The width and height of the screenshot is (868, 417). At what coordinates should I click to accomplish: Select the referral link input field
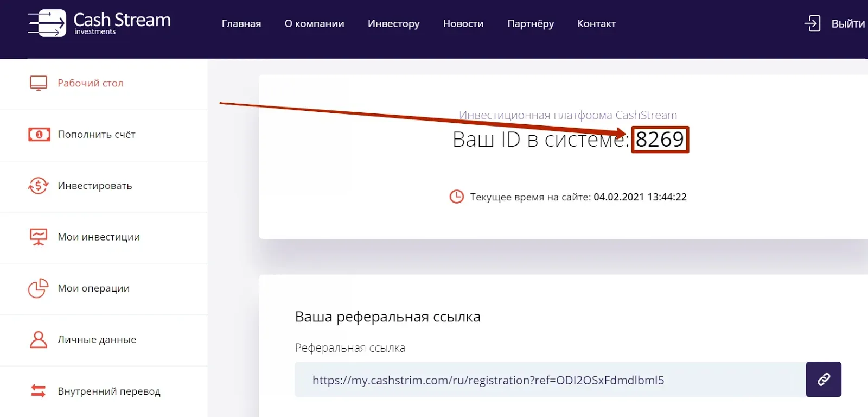pos(550,380)
